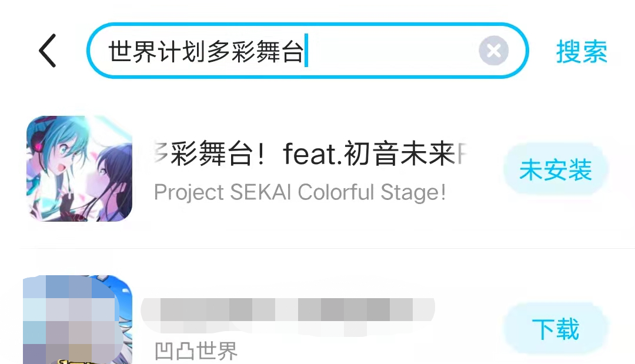
Task: Click the 世界计划多彩舞台 text in the search field
Action: point(205,52)
